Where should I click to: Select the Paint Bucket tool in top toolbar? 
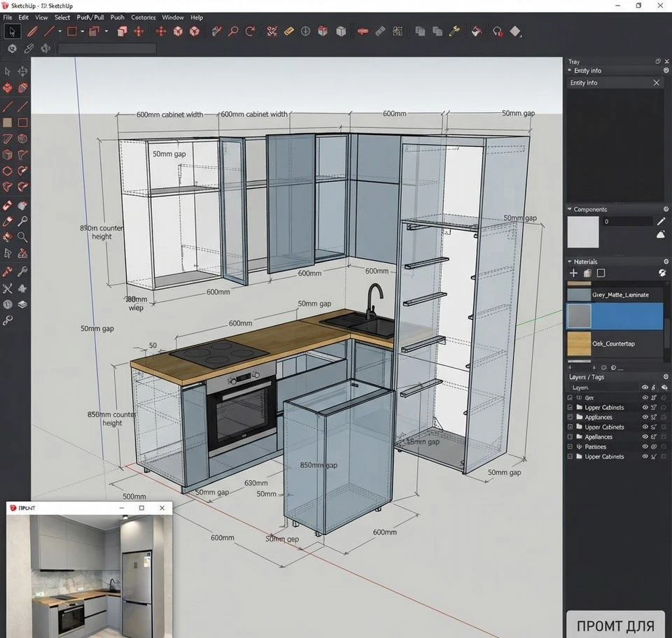pos(477,31)
